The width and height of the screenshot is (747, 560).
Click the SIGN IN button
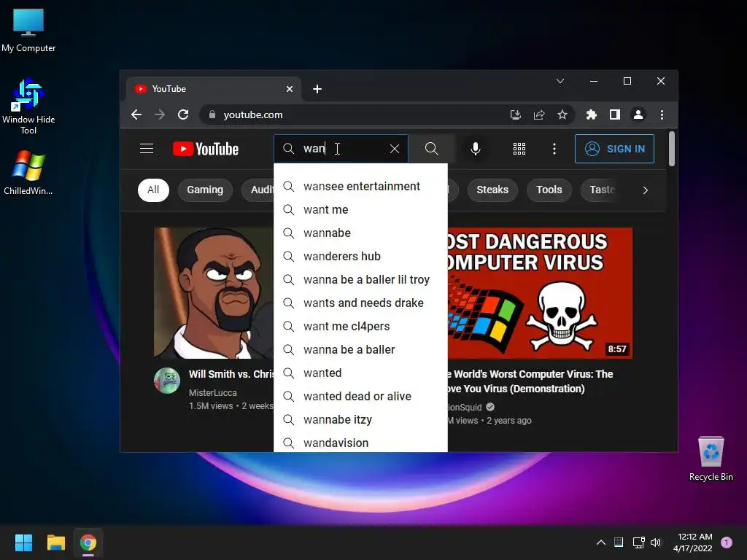point(614,149)
